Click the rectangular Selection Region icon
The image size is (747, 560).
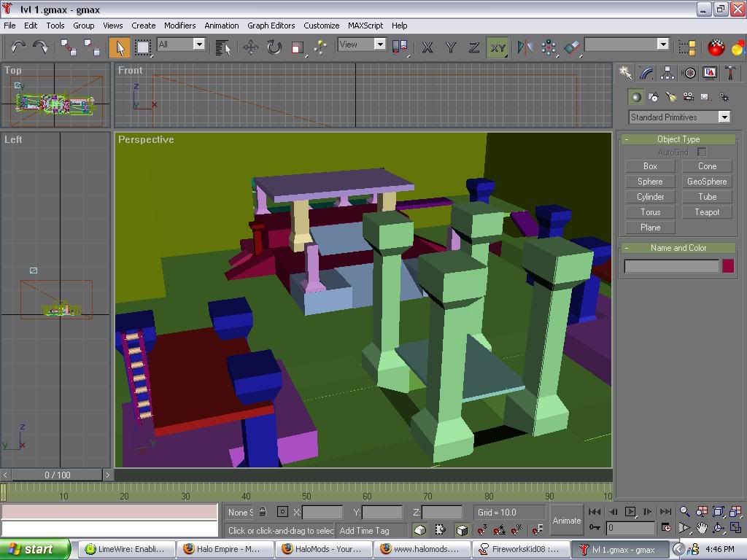click(x=142, y=47)
